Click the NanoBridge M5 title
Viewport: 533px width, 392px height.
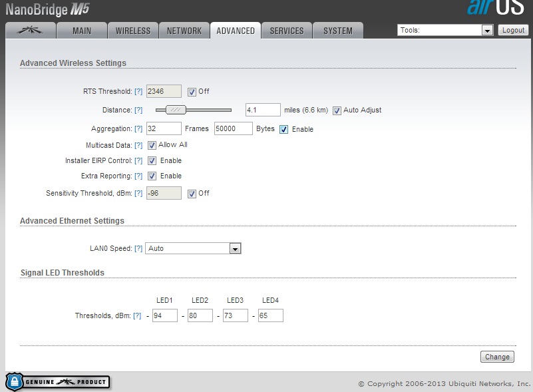47,9
